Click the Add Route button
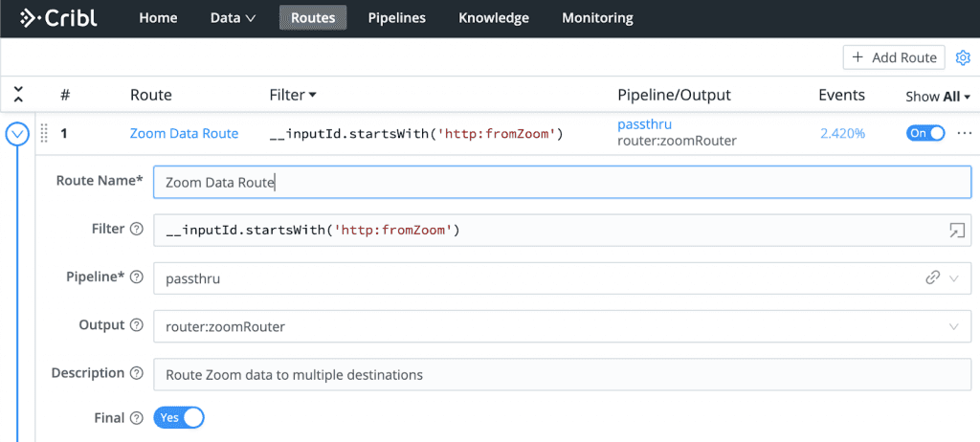980x442 pixels. click(894, 57)
